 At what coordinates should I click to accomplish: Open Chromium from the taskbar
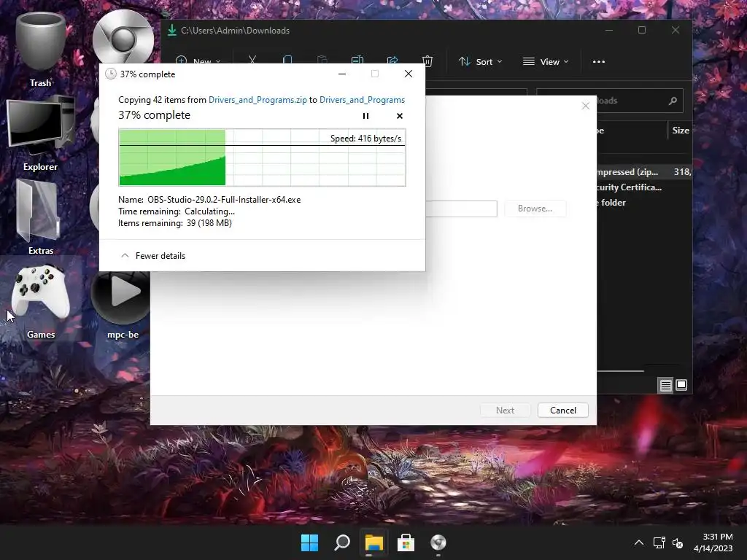coord(438,542)
